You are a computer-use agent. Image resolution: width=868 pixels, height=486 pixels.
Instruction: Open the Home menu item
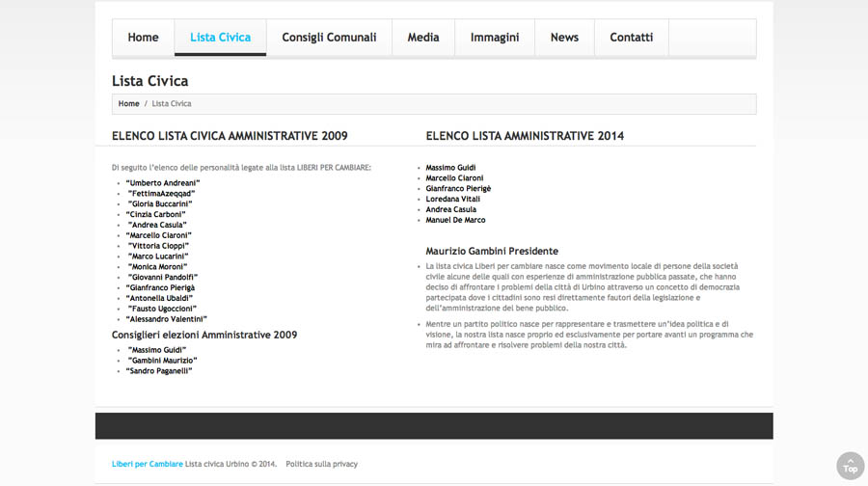pyautogui.click(x=143, y=37)
